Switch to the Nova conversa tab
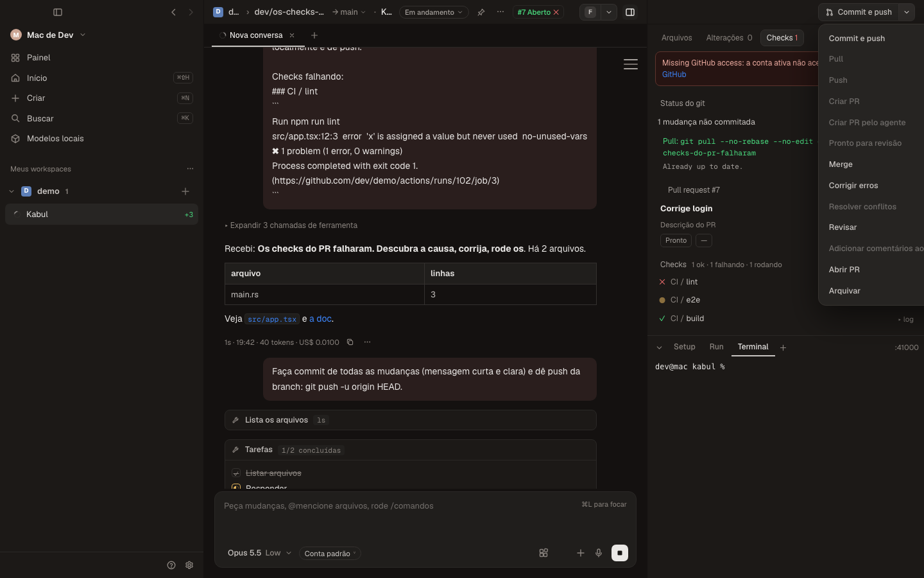Image resolution: width=924 pixels, height=578 pixels. coord(255,35)
